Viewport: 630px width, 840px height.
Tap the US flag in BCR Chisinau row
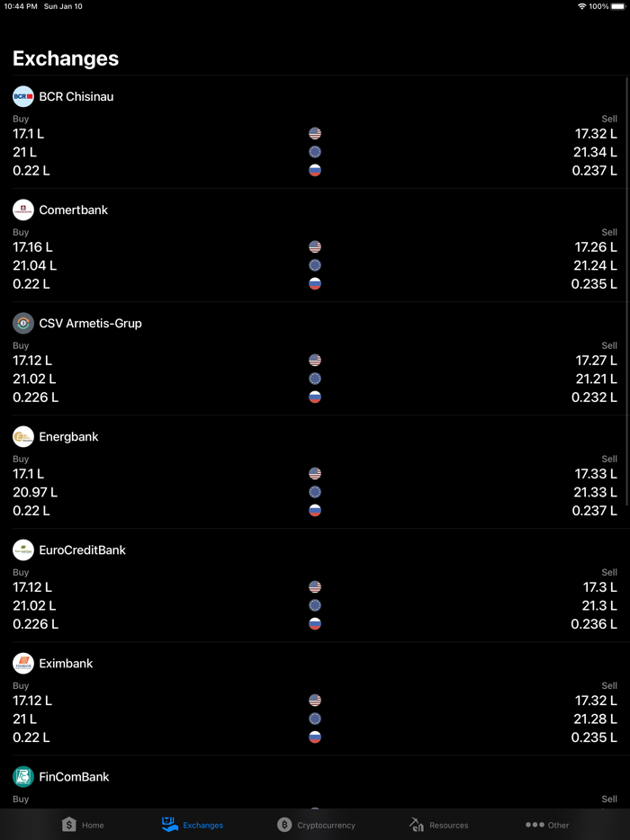(x=315, y=133)
